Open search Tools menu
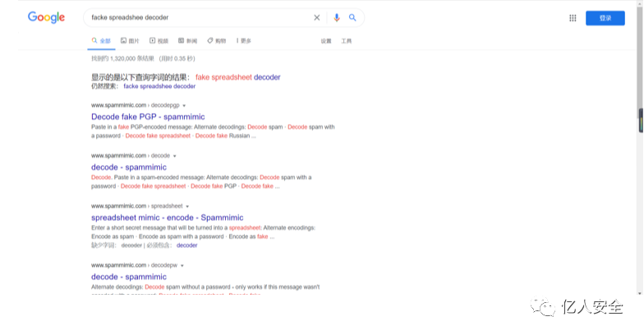This screenshot has width=644, height=335. (347, 41)
